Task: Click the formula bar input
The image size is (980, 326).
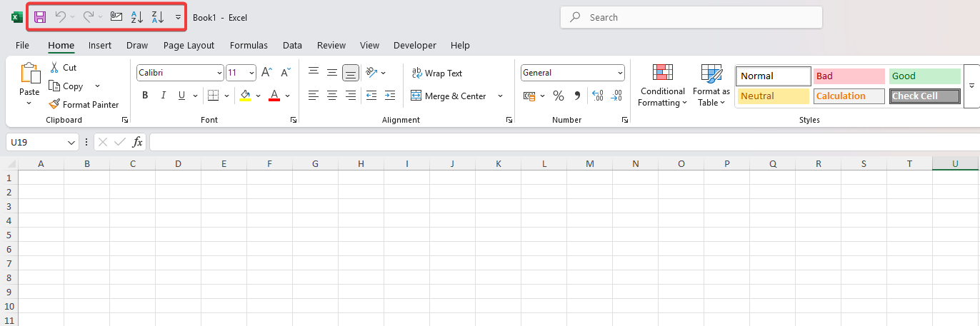Action: coord(564,143)
